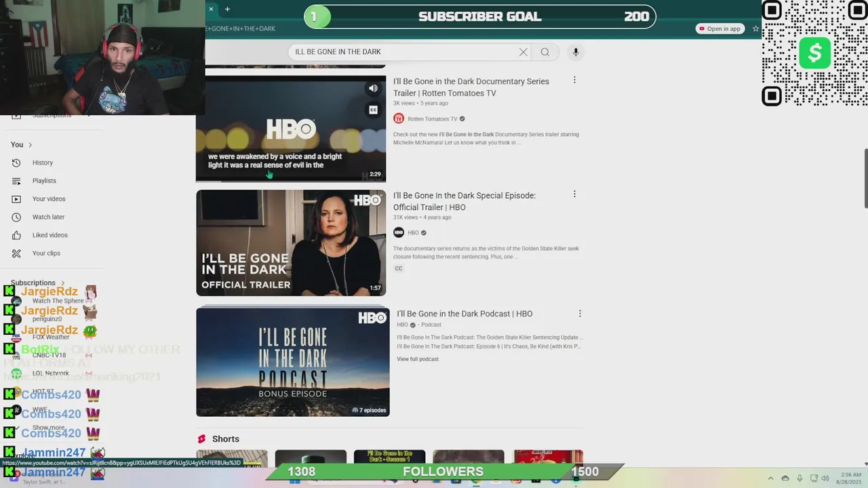This screenshot has height=488, width=868.
Task: Open FOX Weather subscription channel
Action: click(x=51, y=337)
